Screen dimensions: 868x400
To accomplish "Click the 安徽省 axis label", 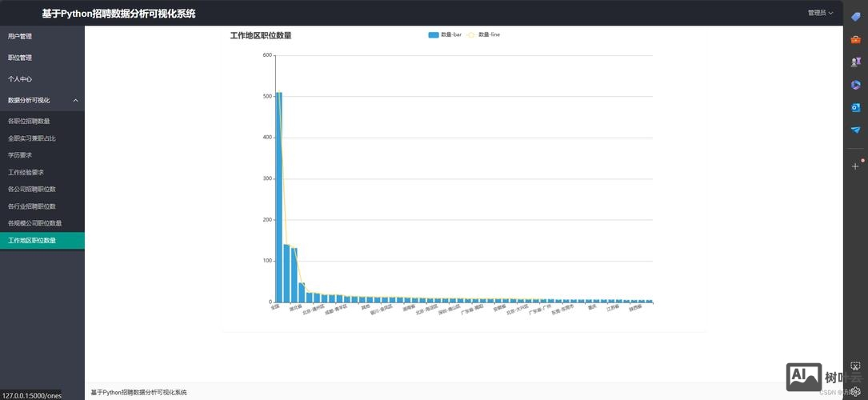I will click(x=498, y=309).
